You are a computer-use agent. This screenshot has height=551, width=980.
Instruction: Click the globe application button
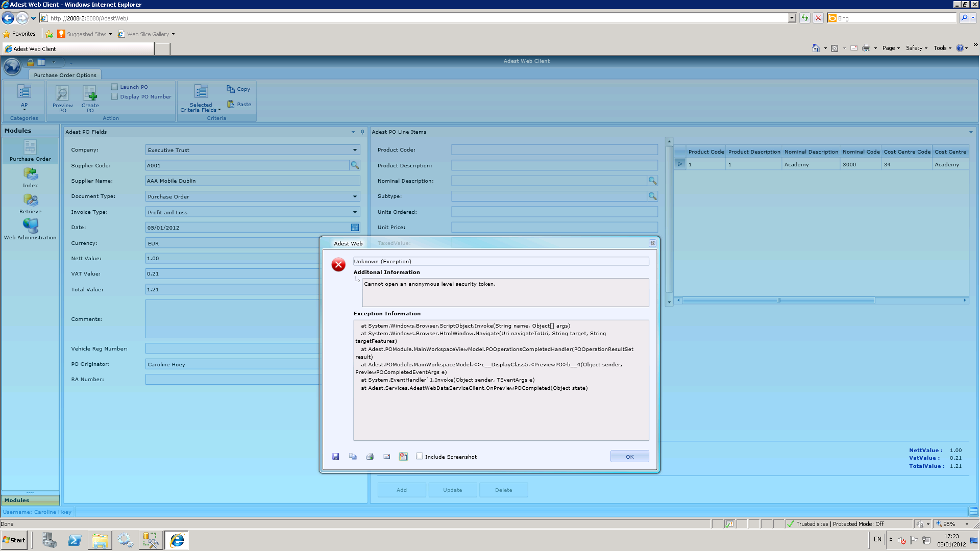[x=12, y=66]
